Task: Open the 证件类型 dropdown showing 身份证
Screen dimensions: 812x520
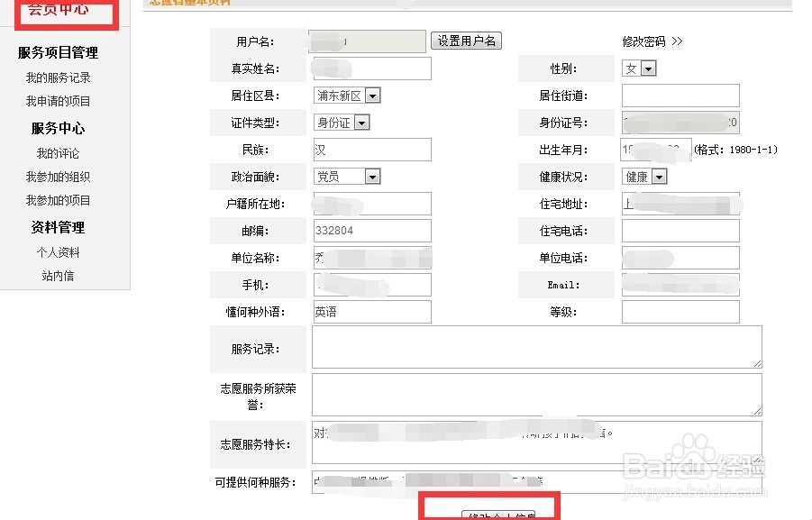Action: [x=361, y=122]
